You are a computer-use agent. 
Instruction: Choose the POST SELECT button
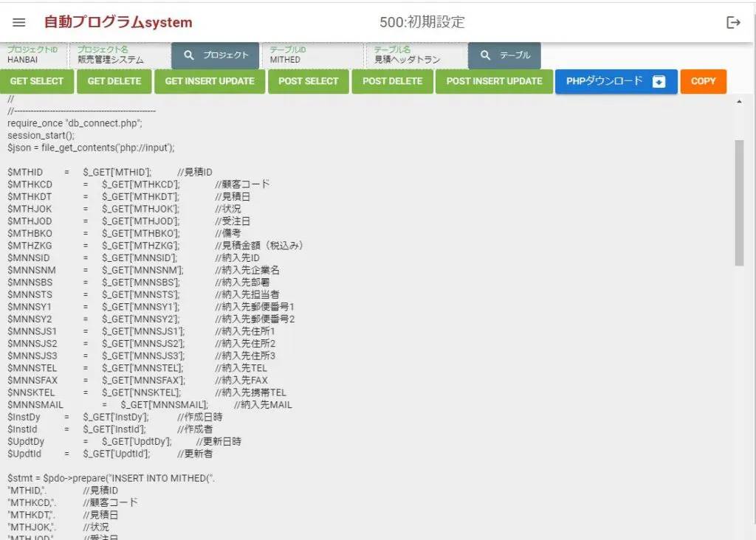click(x=309, y=81)
